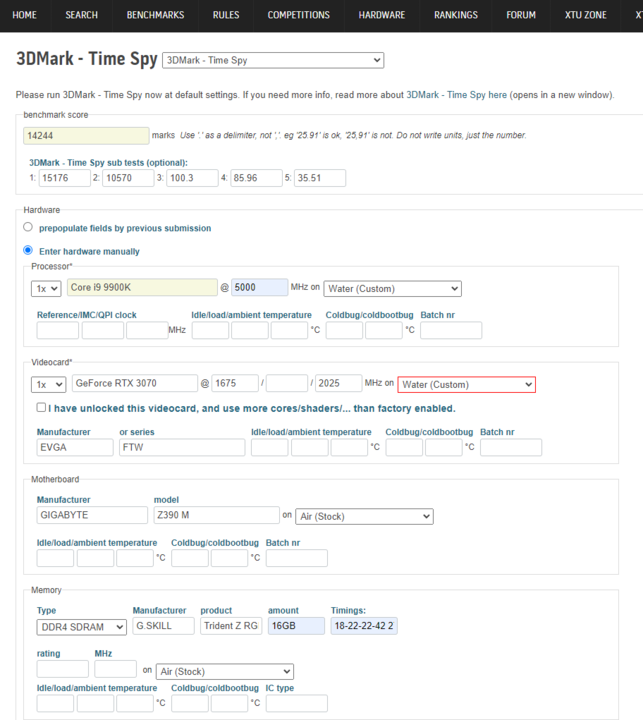
Task: Click the 3DMark - Time Spy here link
Action: pyautogui.click(x=456, y=95)
